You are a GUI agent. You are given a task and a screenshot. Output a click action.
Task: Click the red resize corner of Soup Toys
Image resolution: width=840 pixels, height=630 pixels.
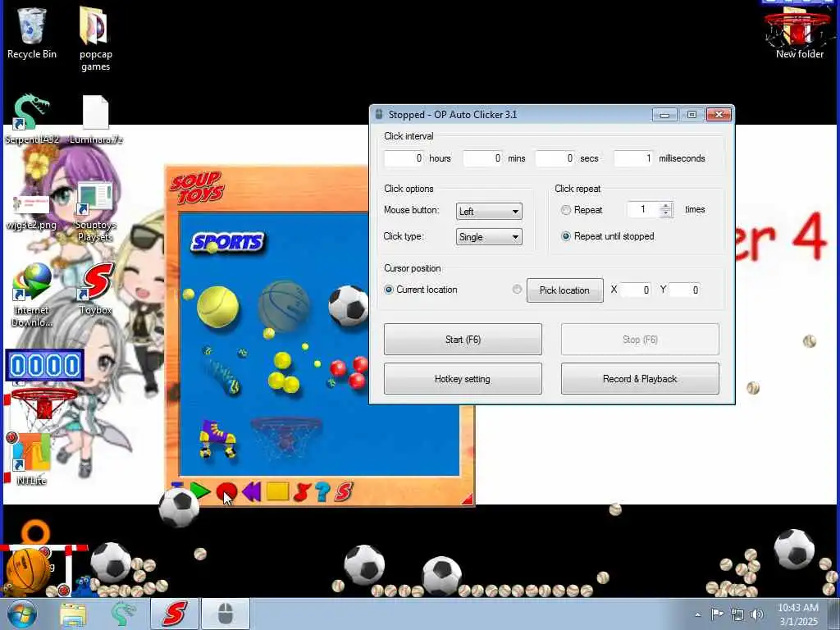(467, 499)
